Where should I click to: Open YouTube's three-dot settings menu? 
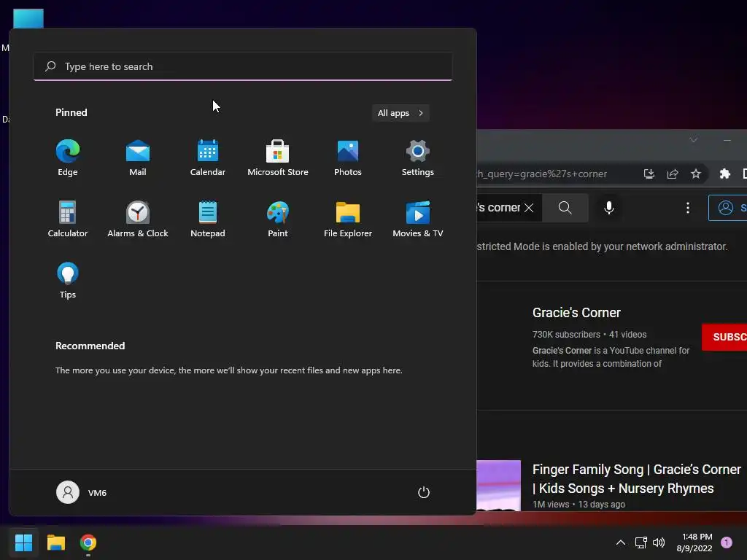[687, 208]
